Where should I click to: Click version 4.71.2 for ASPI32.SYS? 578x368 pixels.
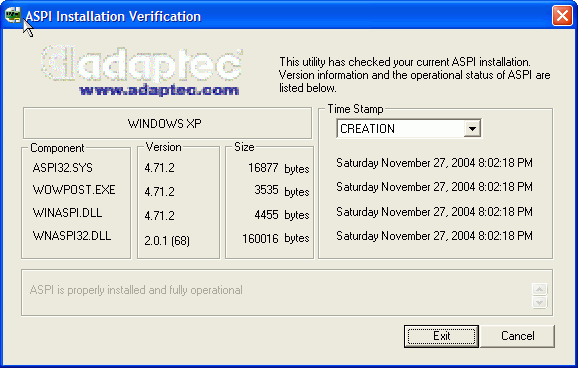pyautogui.click(x=159, y=168)
